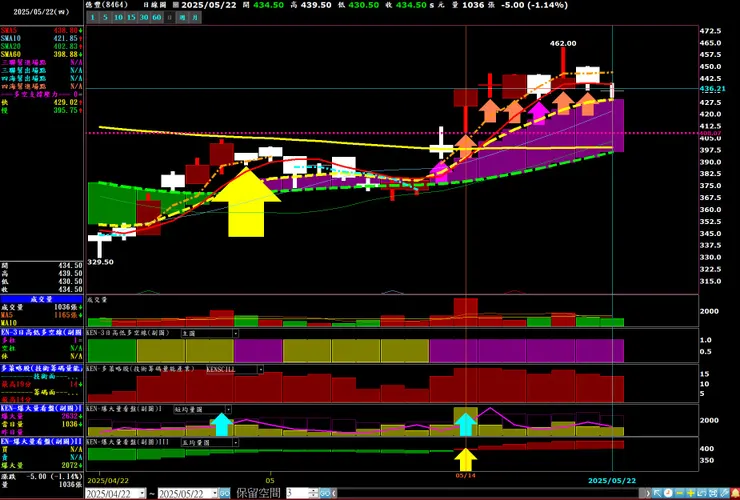Click the KEN-爆大量看盤(副圖)I blue header
Image resolution: width=740 pixels, height=500 pixels.
pyautogui.click(x=42, y=408)
